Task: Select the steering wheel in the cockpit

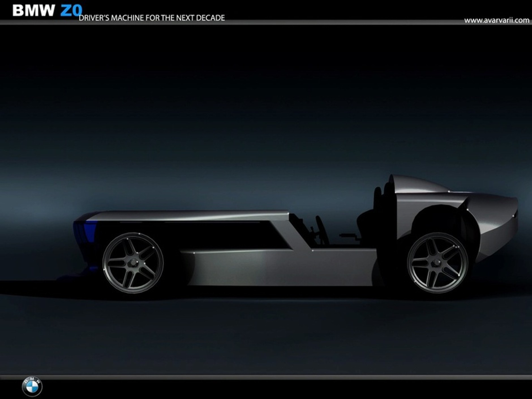Action: (322, 229)
